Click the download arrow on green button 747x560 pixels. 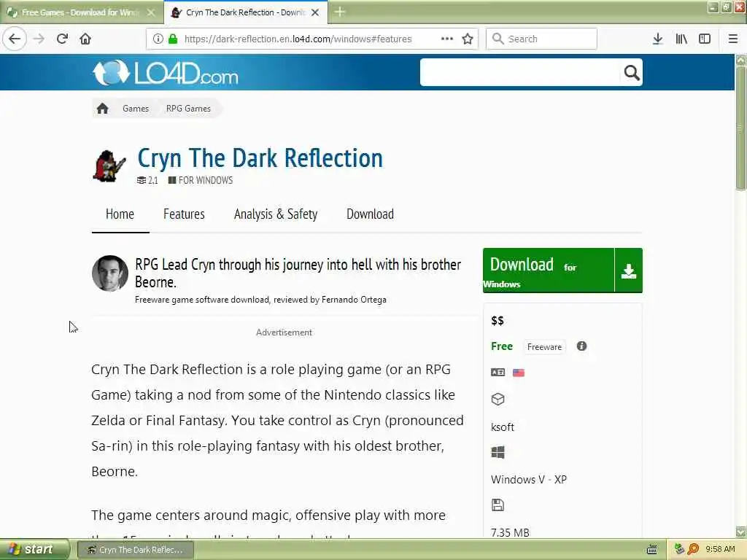point(629,271)
